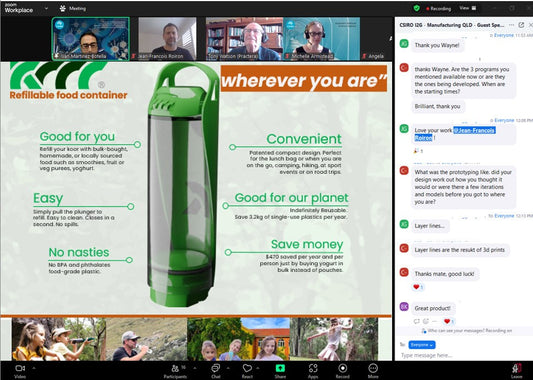
Task: Click the Brilliant, thank you message
Action: click(437, 106)
